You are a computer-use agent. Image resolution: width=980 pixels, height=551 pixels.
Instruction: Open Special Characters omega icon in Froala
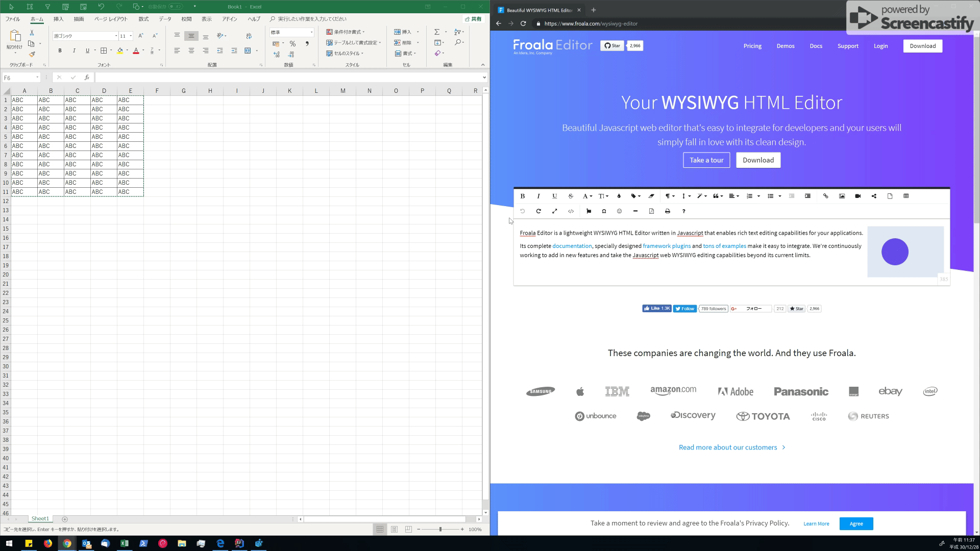(x=604, y=211)
